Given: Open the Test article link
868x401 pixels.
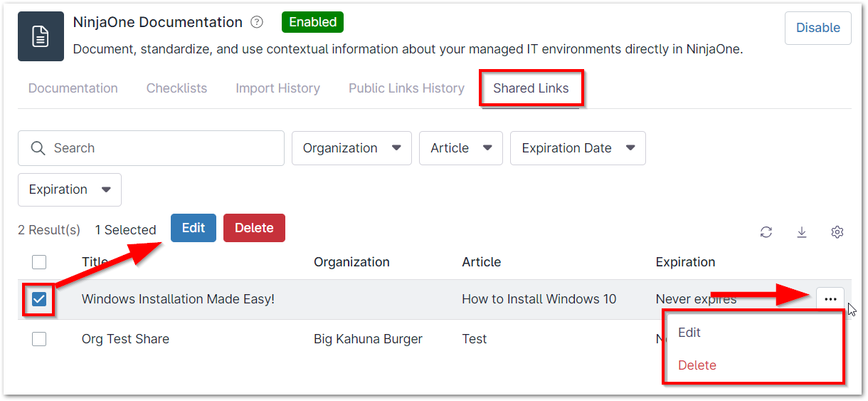Looking at the screenshot, I should (474, 339).
